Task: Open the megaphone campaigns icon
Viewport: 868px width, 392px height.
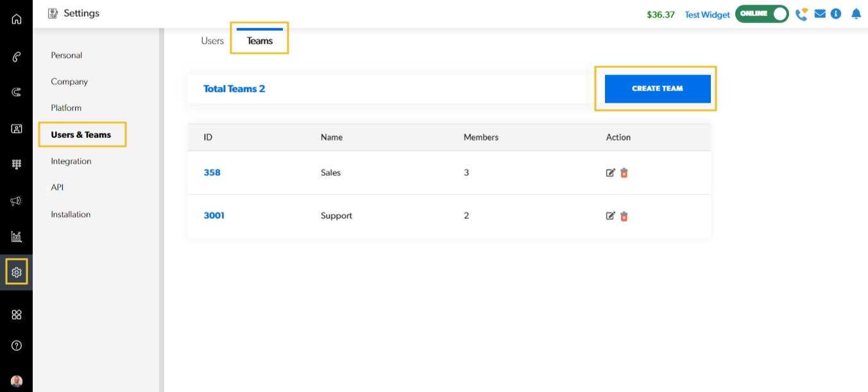Action: pos(17,201)
